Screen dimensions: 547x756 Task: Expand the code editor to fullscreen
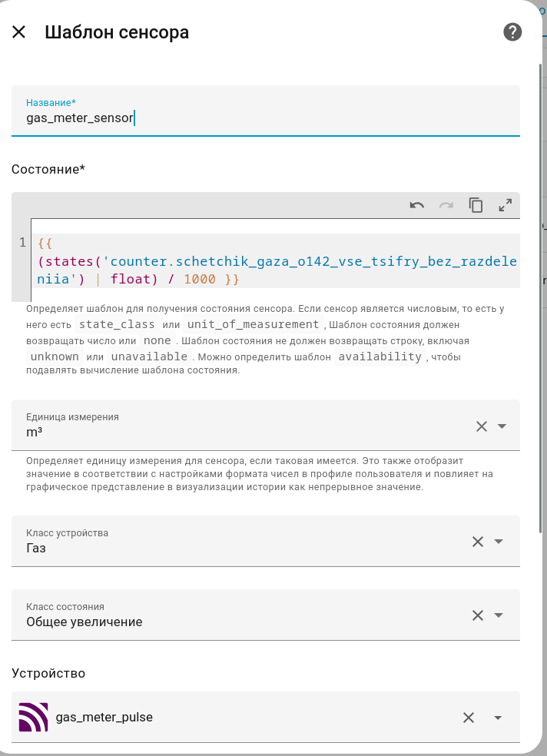(505, 205)
